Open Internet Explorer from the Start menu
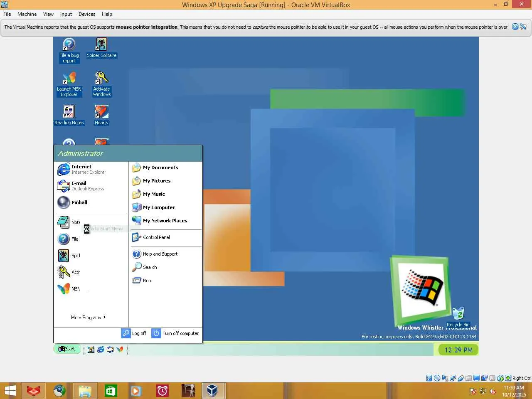Viewport: 532px width, 399px height. click(91, 169)
